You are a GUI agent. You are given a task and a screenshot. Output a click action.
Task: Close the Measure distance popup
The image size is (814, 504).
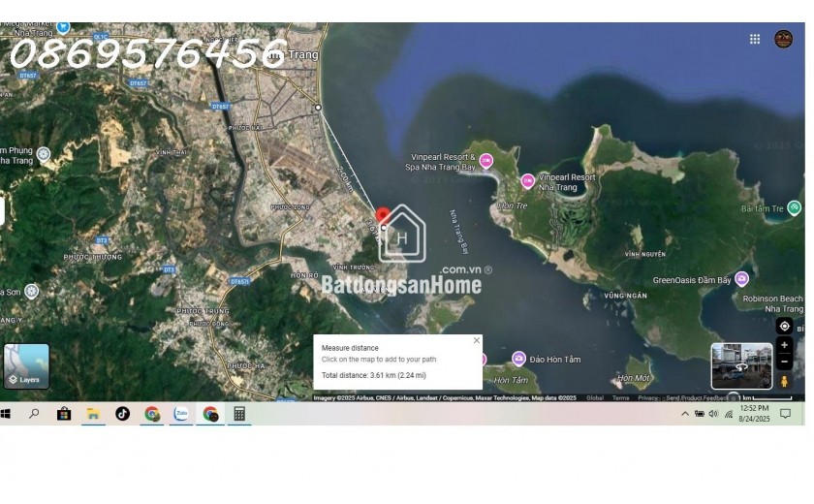[x=476, y=340]
